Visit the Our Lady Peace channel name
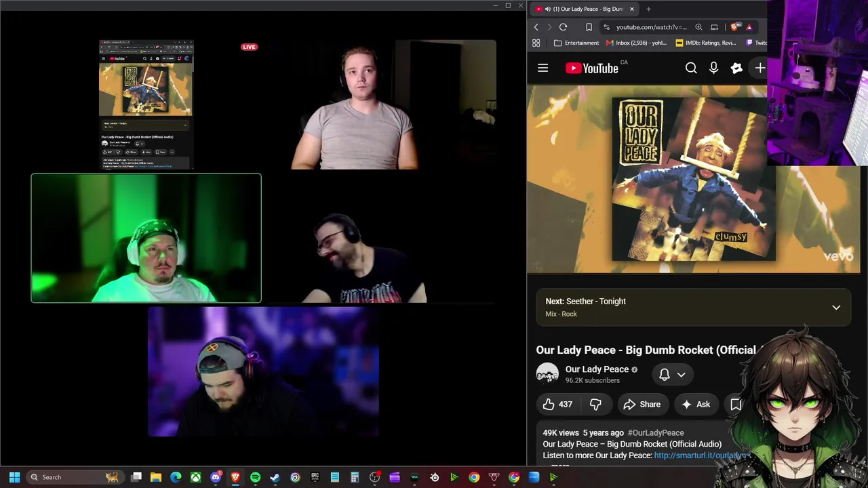This screenshot has width=868, height=488. pyautogui.click(x=597, y=369)
